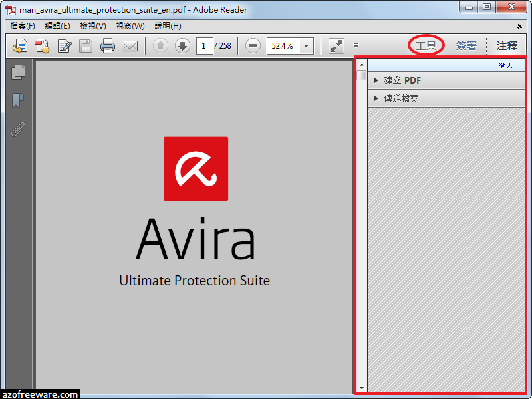532x399 pixels.
Task: Open bookmarks panel in sidebar
Action: [x=18, y=100]
